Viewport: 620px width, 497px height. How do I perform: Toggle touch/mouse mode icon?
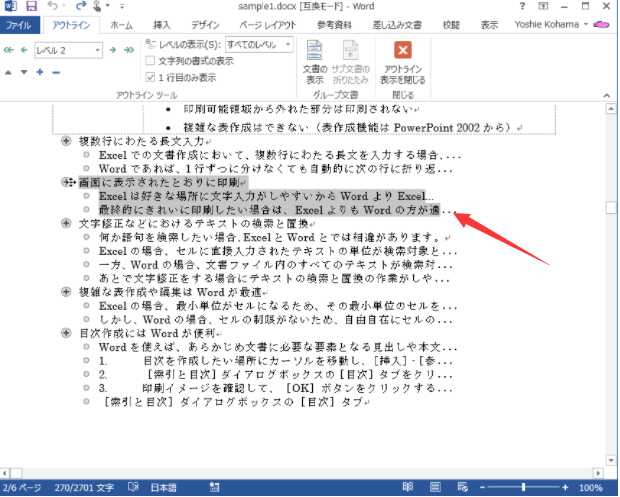pyautogui.click(x=97, y=6)
